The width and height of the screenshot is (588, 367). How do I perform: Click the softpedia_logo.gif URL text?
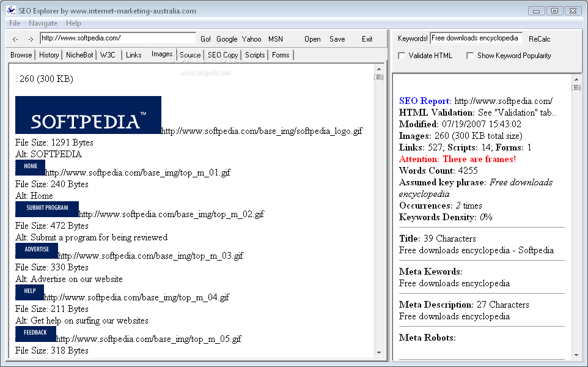pyautogui.click(x=262, y=131)
